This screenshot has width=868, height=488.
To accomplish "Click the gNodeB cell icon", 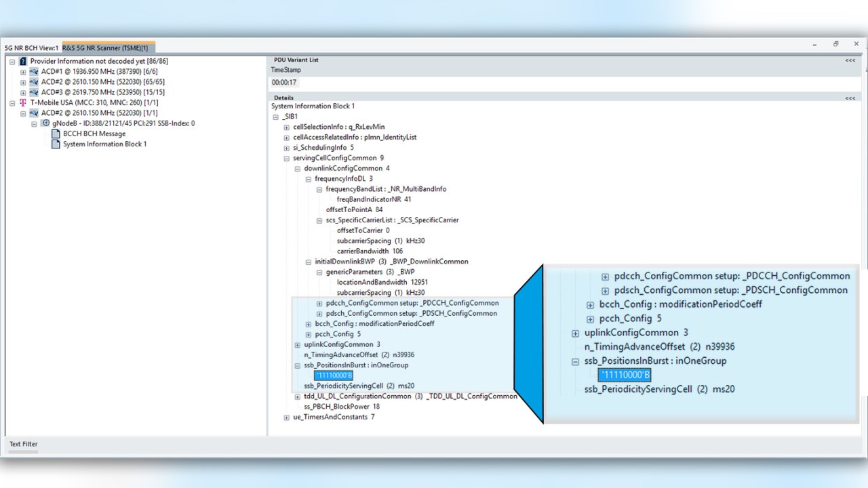I will (x=45, y=123).
